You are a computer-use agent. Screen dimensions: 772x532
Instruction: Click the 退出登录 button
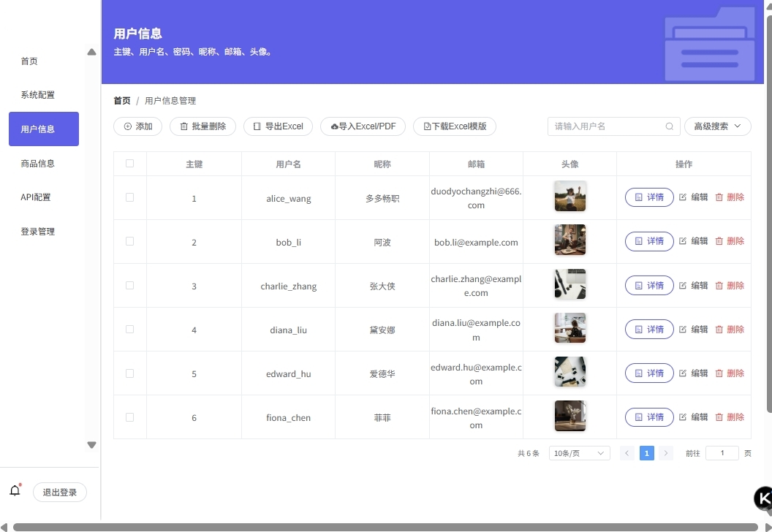[x=60, y=493]
